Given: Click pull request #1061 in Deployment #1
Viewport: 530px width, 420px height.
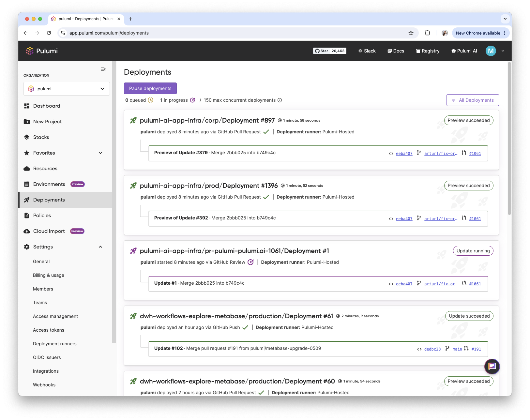Looking at the screenshot, I should 475,284.
